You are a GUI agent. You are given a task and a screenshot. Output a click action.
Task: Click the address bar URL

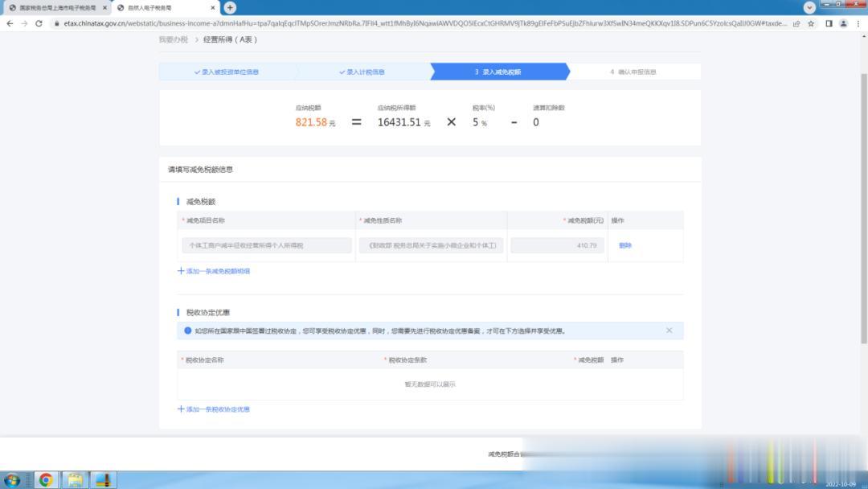tap(425, 23)
